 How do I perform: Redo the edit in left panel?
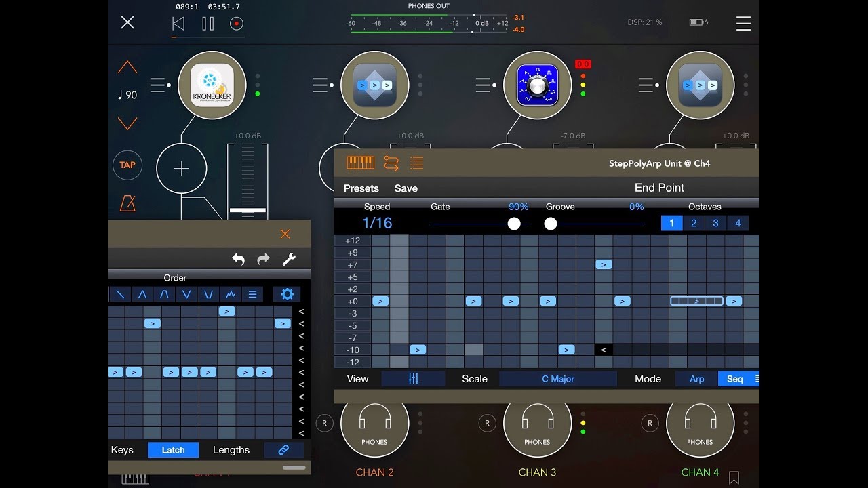tap(263, 258)
